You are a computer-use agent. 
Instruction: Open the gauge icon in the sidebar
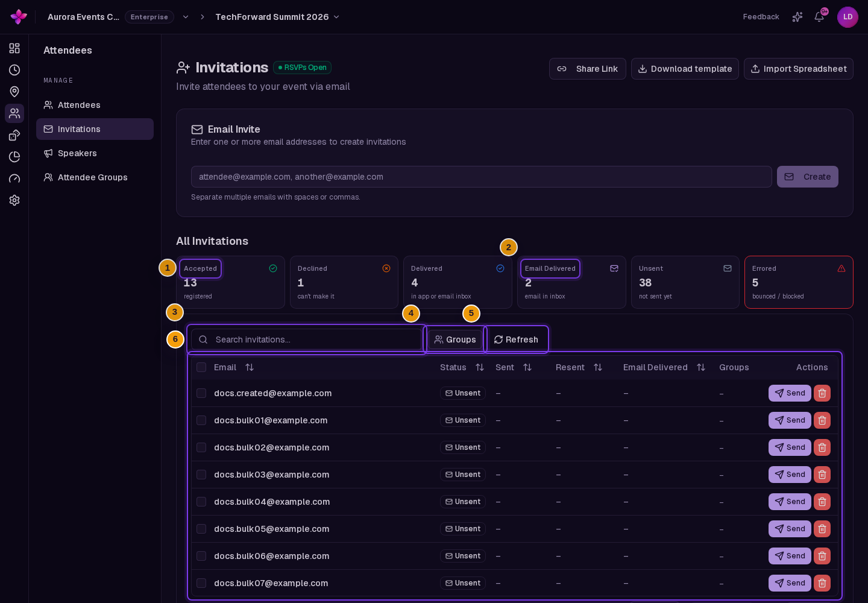[x=14, y=178]
